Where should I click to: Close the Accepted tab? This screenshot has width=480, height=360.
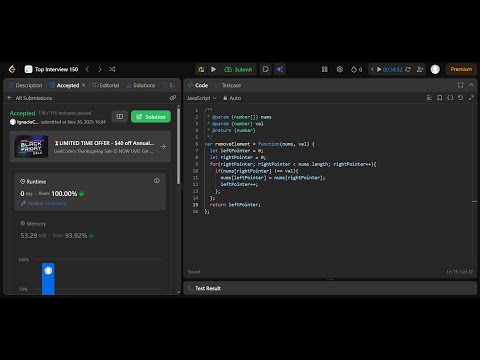pyautogui.click(x=84, y=85)
